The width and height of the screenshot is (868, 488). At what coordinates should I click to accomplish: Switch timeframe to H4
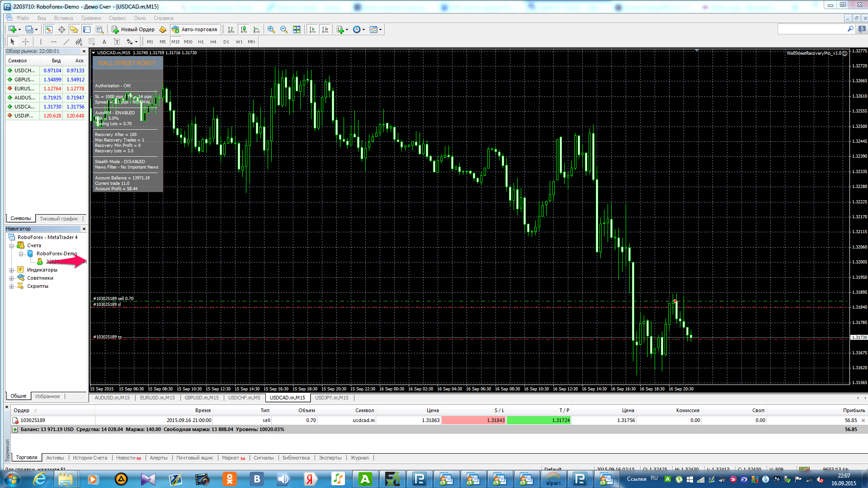pos(213,42)
